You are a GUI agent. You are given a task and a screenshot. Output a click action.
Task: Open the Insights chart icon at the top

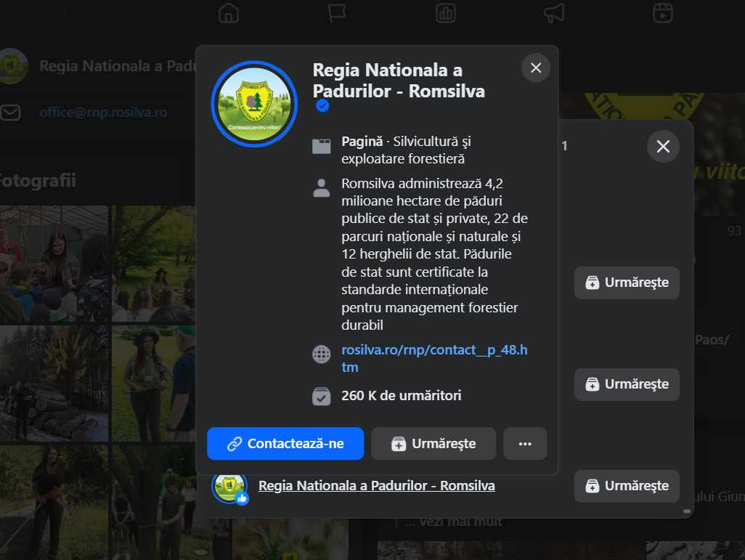point(445,12)
